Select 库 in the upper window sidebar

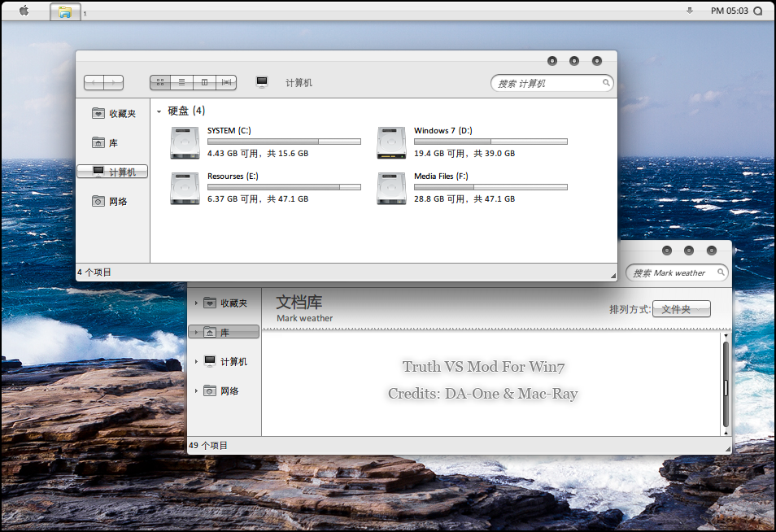coord(112,142)
